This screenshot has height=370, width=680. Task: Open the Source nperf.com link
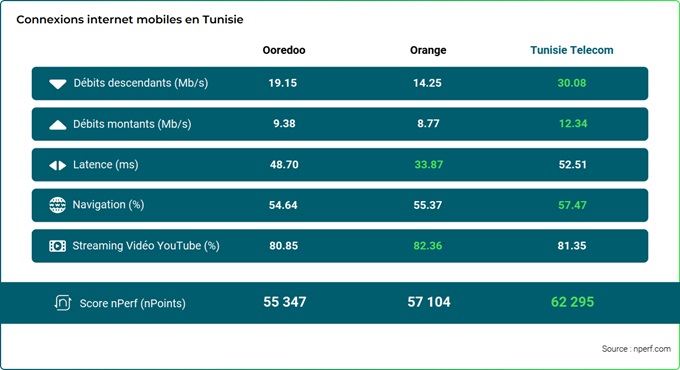[636, 349]
